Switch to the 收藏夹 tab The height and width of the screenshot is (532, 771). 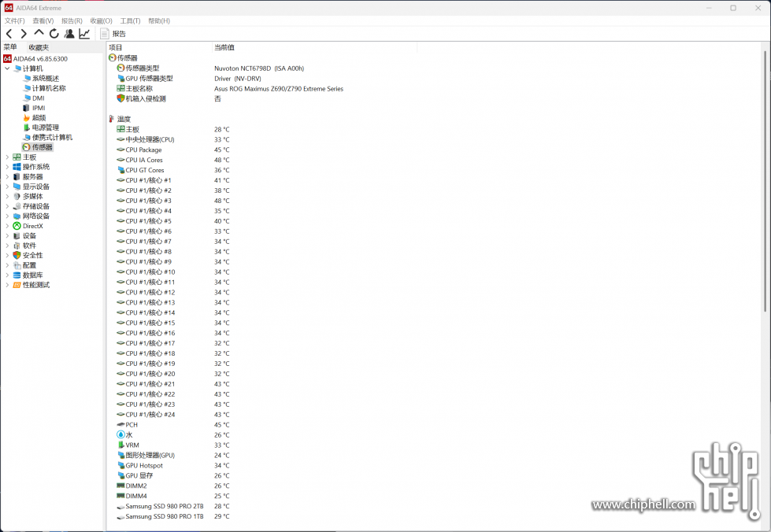point(39,47)
